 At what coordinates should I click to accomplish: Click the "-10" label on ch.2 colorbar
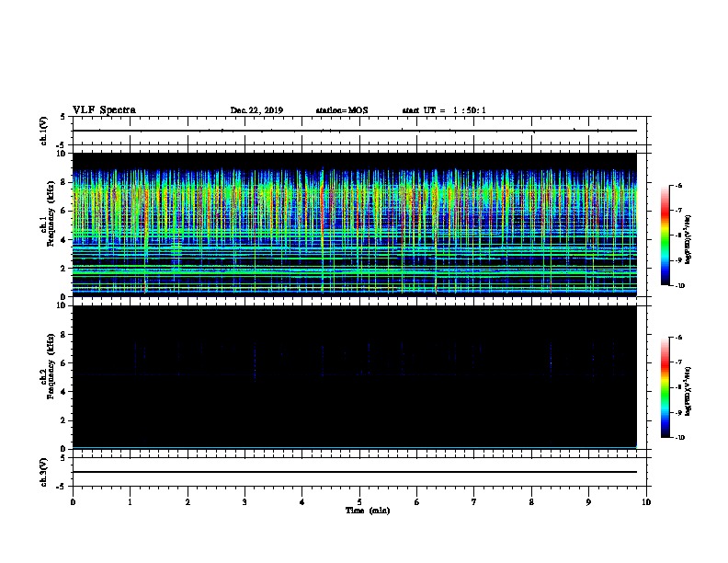(x=679, y=438)
